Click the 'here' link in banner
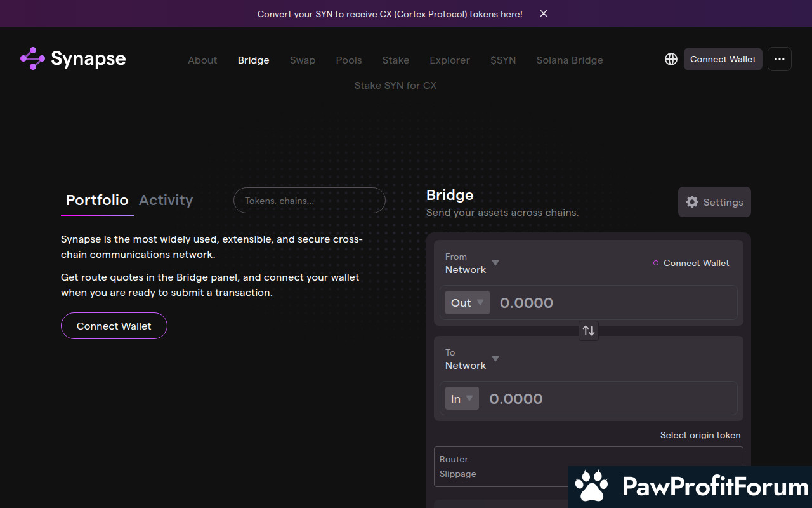The width and height of the screenshot is (812, 508). [510, 14]
